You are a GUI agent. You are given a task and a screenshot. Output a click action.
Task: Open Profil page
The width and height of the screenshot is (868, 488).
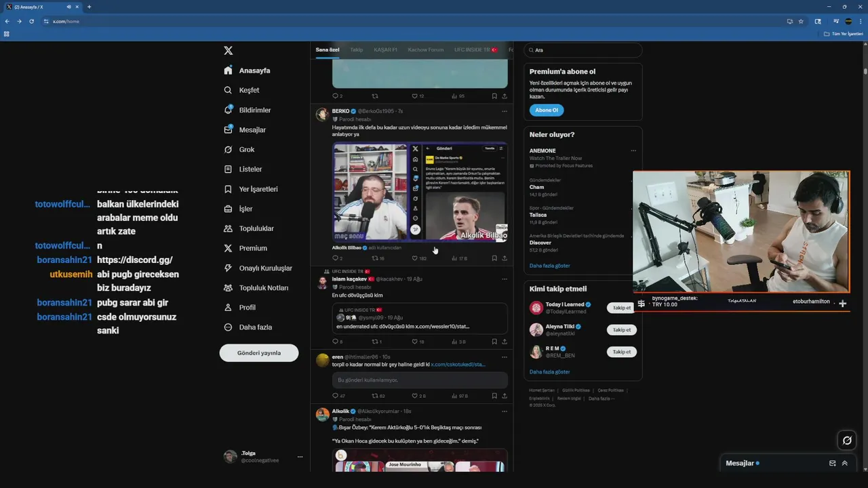(240, 307)
